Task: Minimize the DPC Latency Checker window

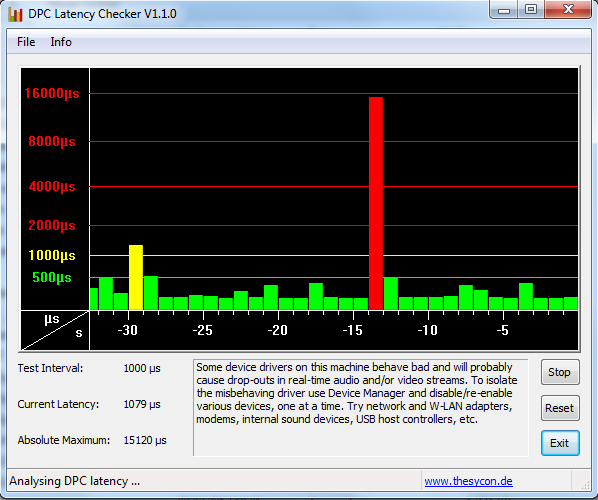Action: point(503,10)
